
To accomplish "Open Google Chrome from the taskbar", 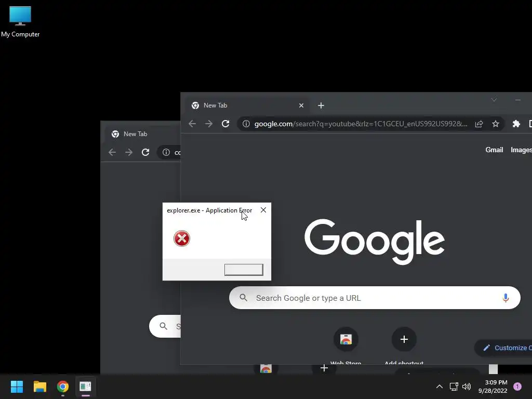I will pyautogui.click(x=63, y=387).
